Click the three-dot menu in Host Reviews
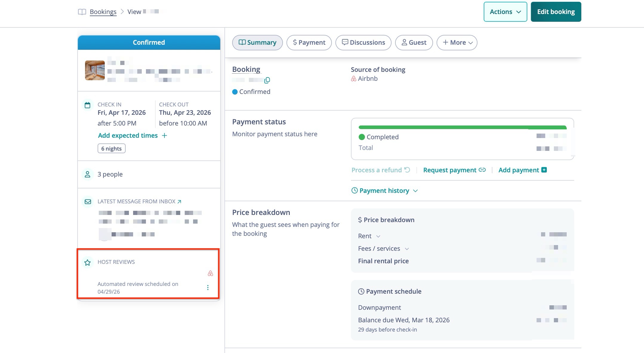 pos(208,287)
